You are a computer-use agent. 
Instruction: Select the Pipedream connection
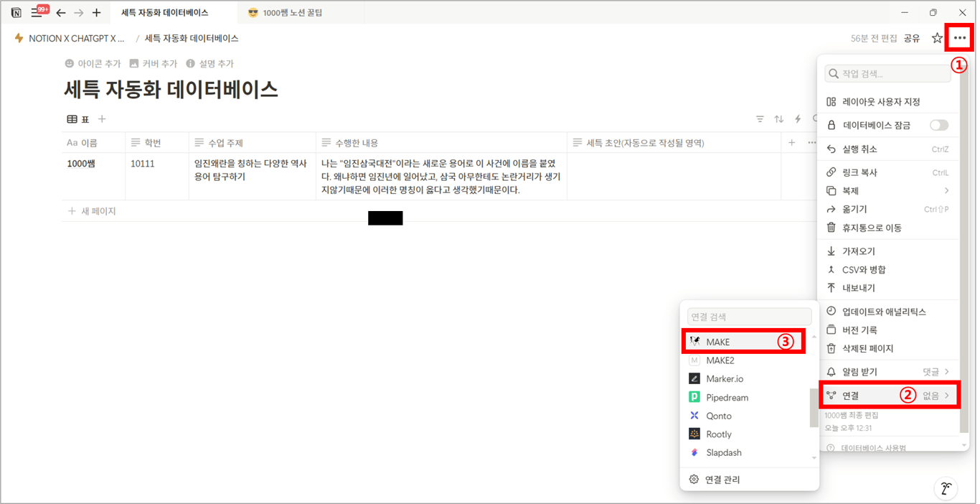(x=745, y=398)
